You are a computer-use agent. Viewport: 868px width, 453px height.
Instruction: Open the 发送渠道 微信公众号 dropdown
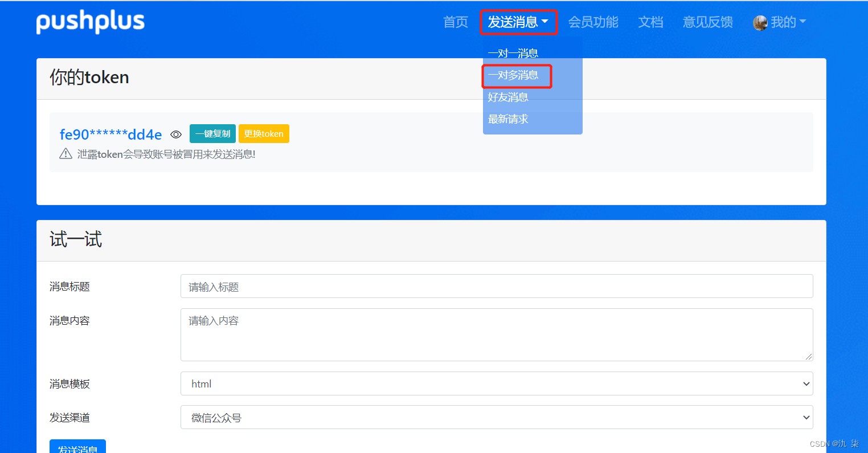(x=497, y=418)
